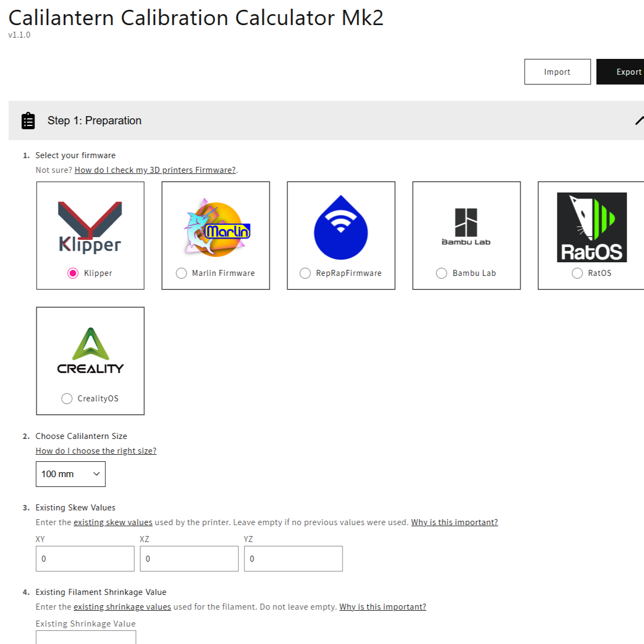This screenshot has width=644, height=644.
Task: Follow the 'existing shrinkage values' link
Action: click(x=122, y=607)
